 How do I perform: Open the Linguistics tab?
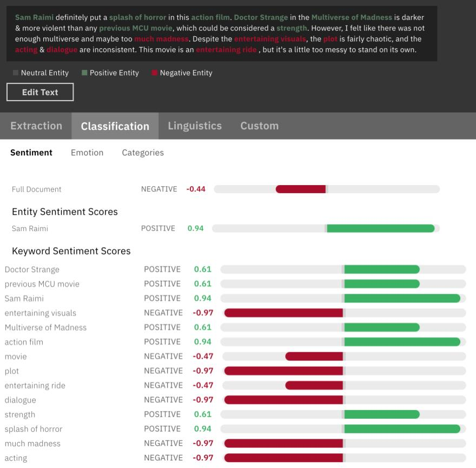(x=195, y=126)
